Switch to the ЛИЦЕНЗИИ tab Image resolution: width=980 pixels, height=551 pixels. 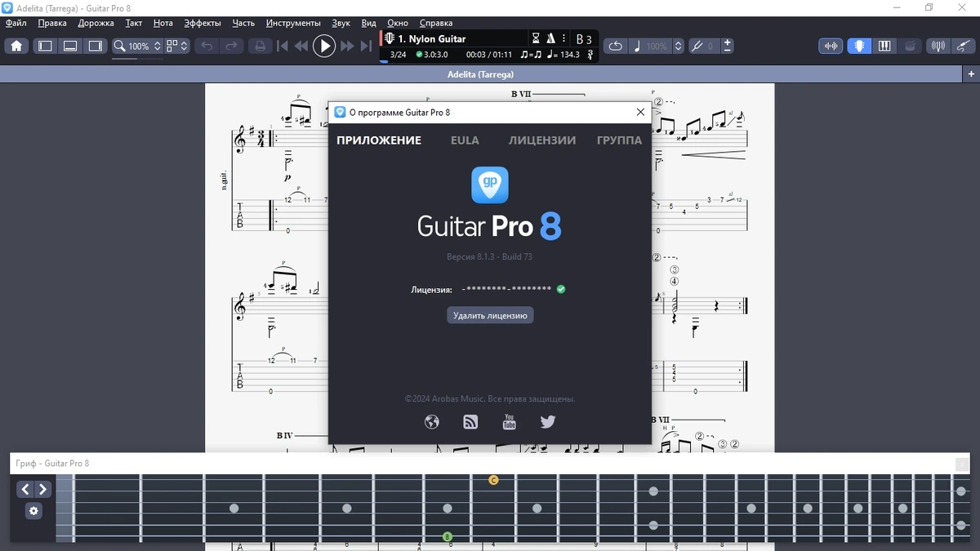click(x=542, y=140)
